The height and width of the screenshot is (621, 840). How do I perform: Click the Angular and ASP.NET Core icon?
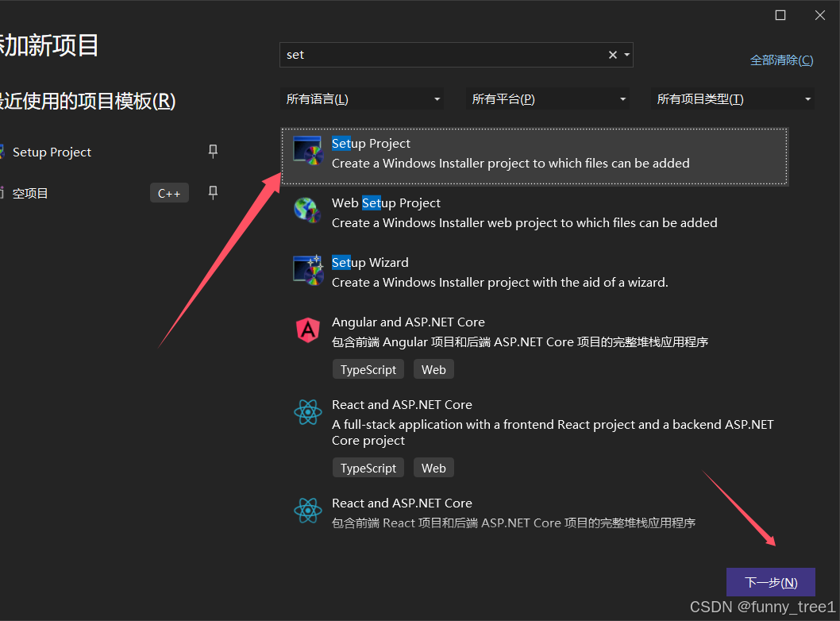coord(308,330)
